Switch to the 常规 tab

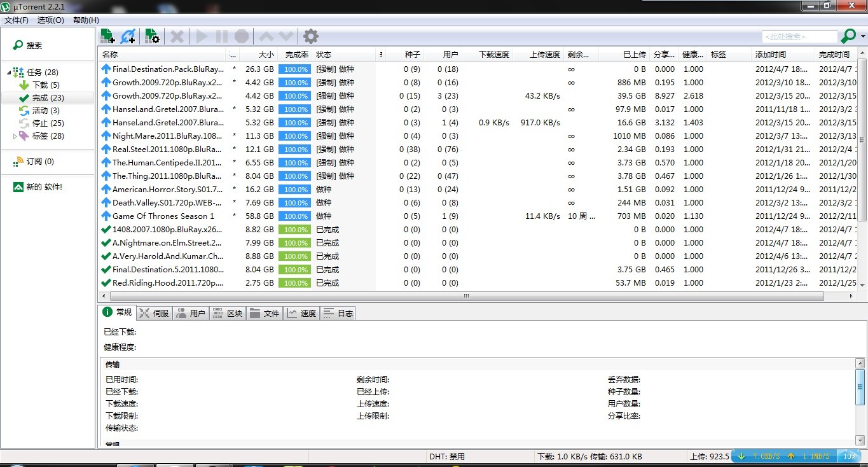[x=117, y=312]
